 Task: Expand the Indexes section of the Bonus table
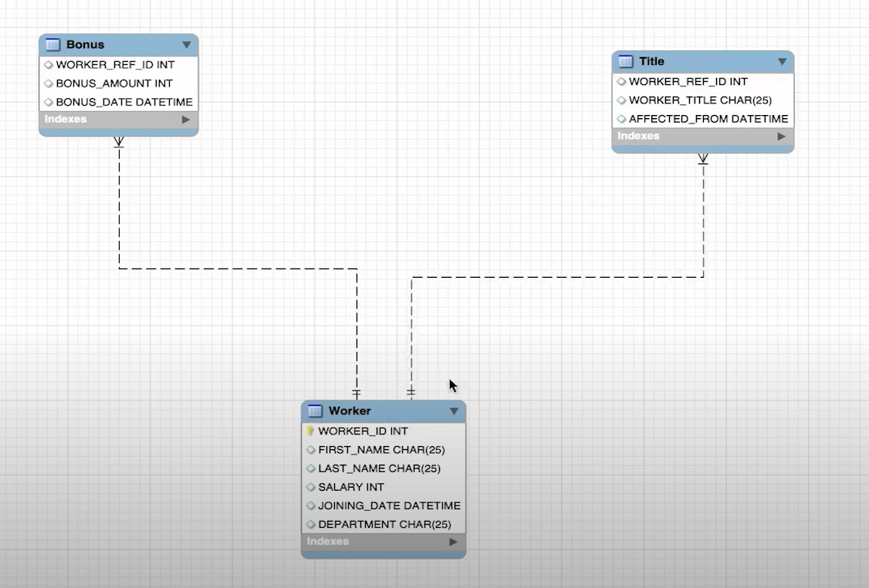coord(185,119)
